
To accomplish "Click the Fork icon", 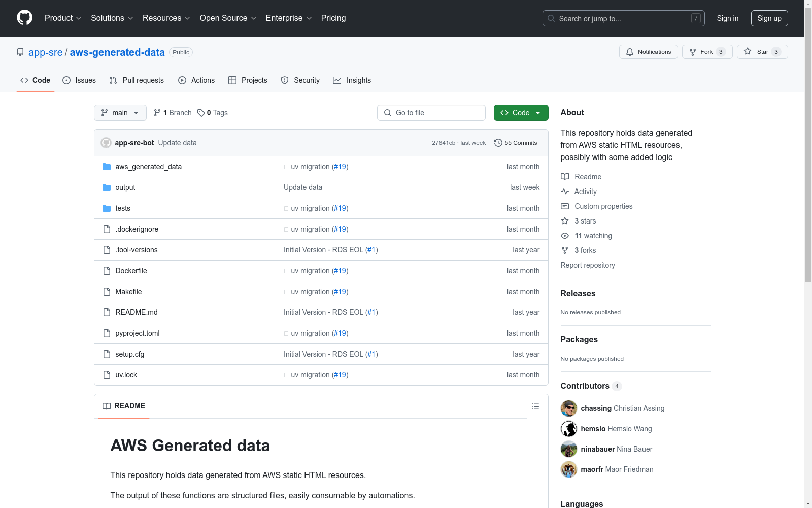I will point(693,52).
